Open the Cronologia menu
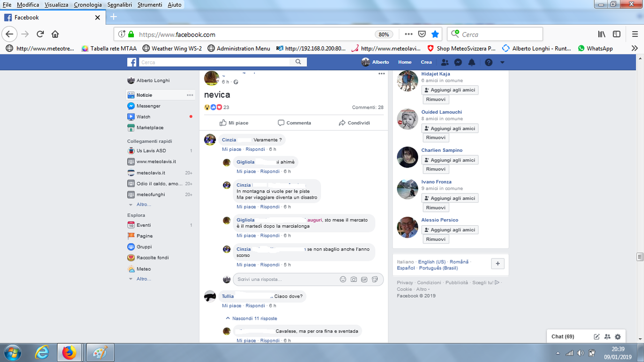Screen dimensions: 644x362 point(88,5)
